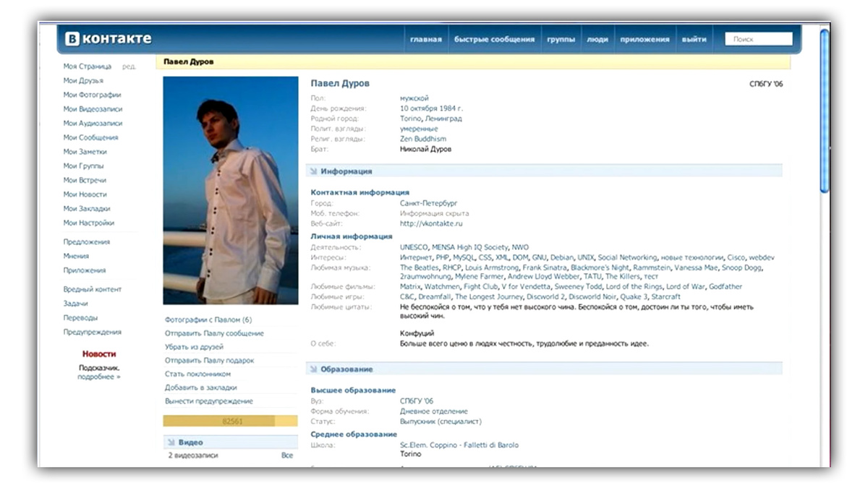Click the Torino hometown link
The height and width of the screenshot is (488, 868).
pyautogui.click(x=409, y=119)
